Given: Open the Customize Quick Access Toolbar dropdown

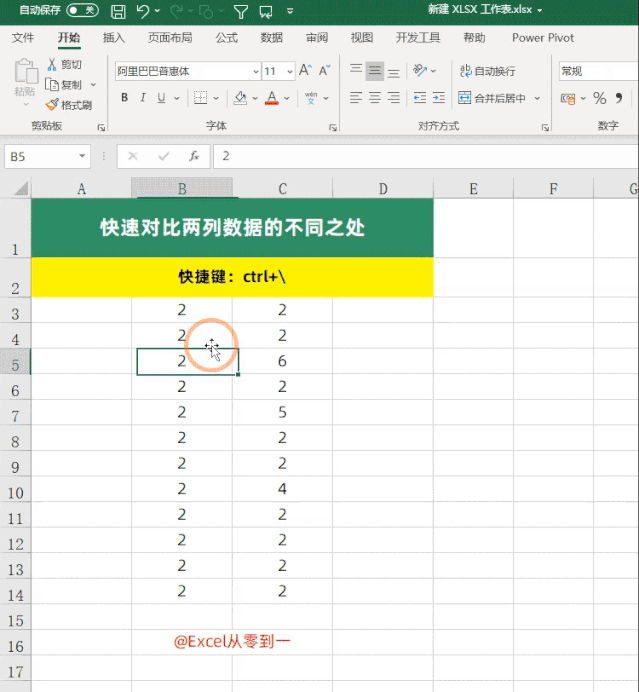Looking at the screenshot, I should click(x=290, y=11).
